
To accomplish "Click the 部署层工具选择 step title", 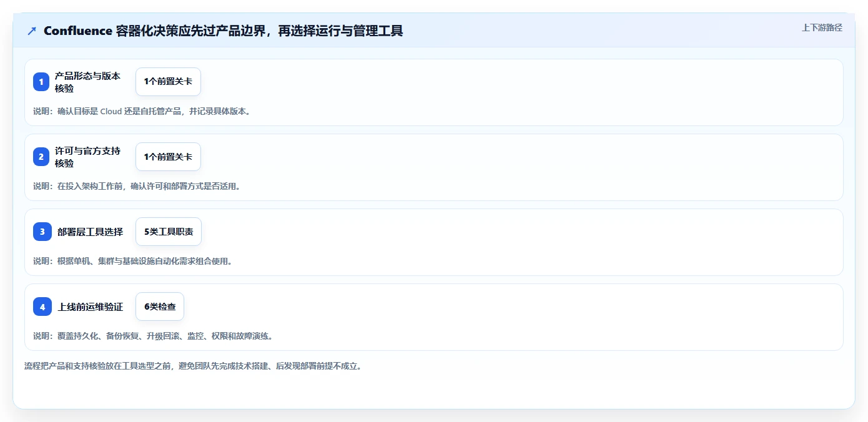I will point(91,232).
